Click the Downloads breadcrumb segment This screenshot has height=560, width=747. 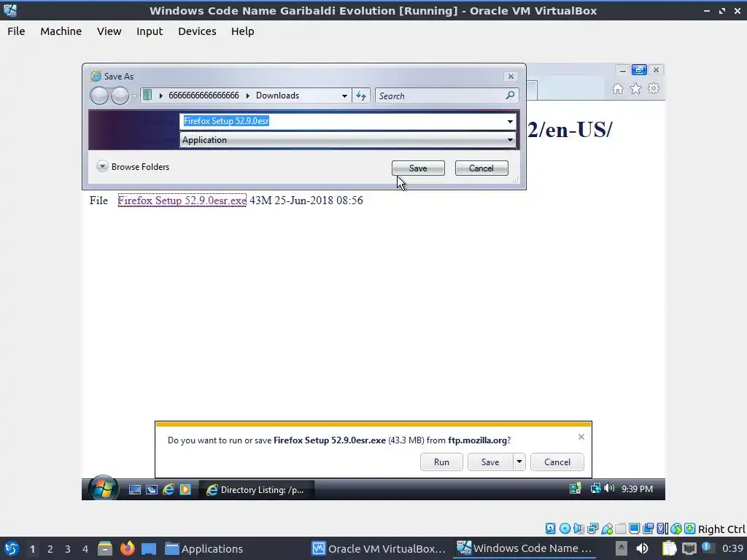tap(277, 96)
